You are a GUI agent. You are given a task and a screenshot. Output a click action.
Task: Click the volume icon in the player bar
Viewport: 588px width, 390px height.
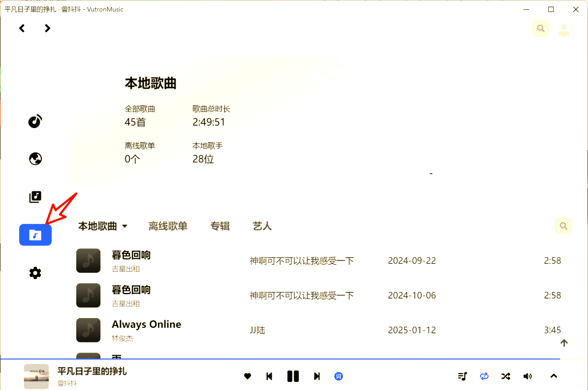pos(527,376)
